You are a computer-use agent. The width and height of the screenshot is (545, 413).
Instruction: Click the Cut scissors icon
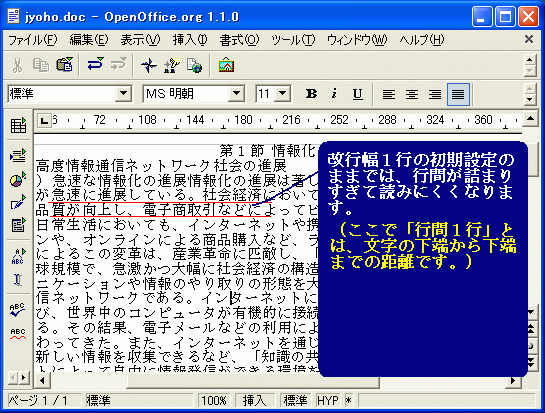[17, 65]
